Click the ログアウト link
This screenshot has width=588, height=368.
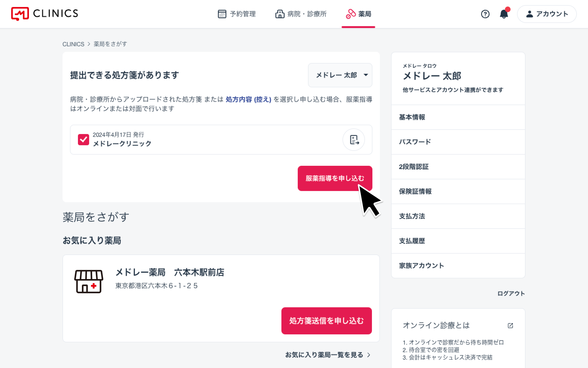point(511,293)
